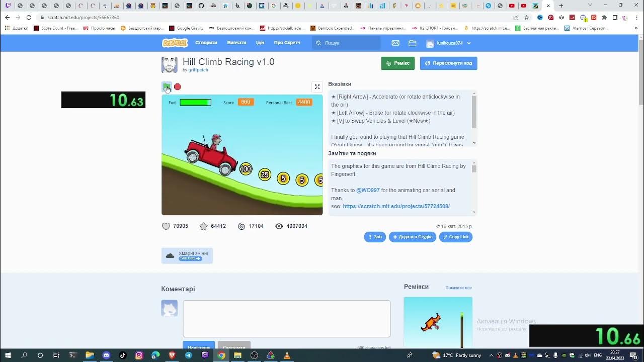Bookmark this page with the star icon
644x362 pixels.
526,17
